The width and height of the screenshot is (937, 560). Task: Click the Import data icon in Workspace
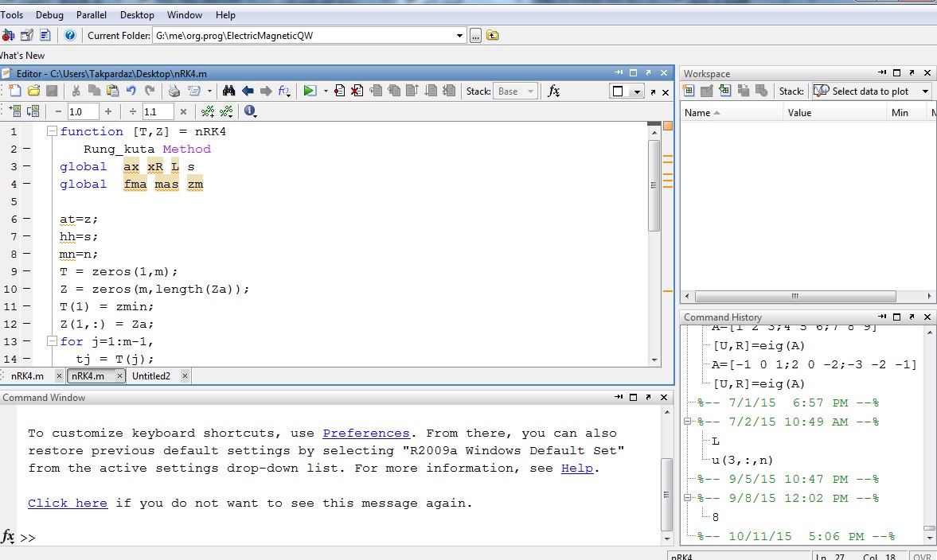tap(724, 91)
